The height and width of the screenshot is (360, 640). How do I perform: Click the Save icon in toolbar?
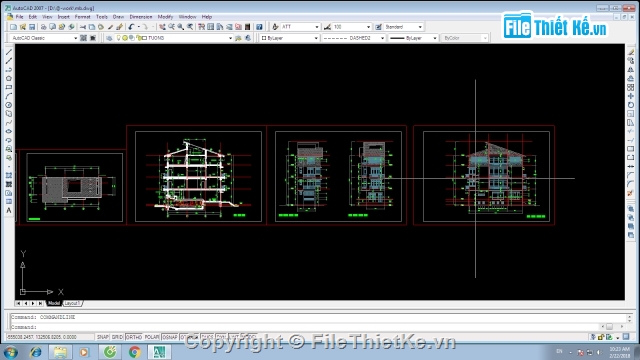pos(32,27)
